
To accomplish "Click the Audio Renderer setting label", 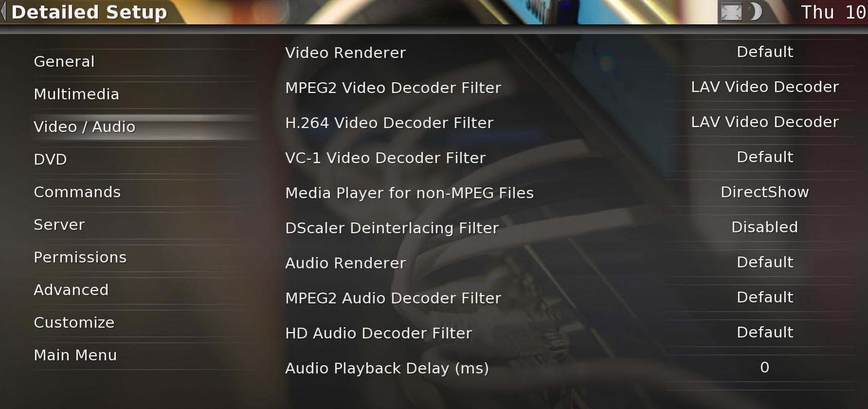I will [x=345, y=263].
